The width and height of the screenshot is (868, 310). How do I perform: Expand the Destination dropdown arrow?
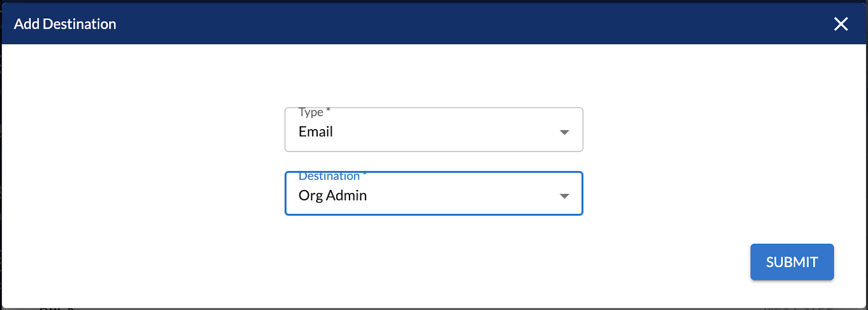(564, 196)
